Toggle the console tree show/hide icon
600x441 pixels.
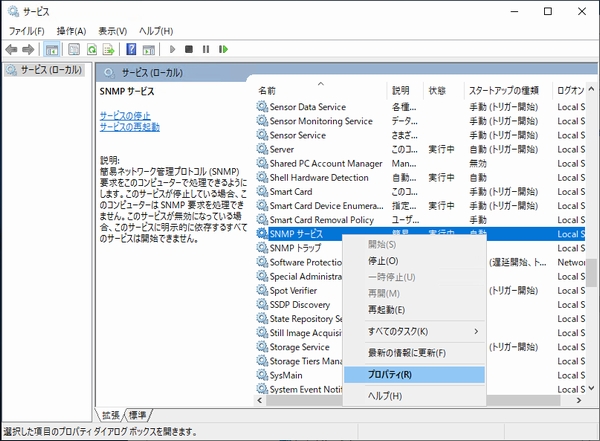pos(52,49)
